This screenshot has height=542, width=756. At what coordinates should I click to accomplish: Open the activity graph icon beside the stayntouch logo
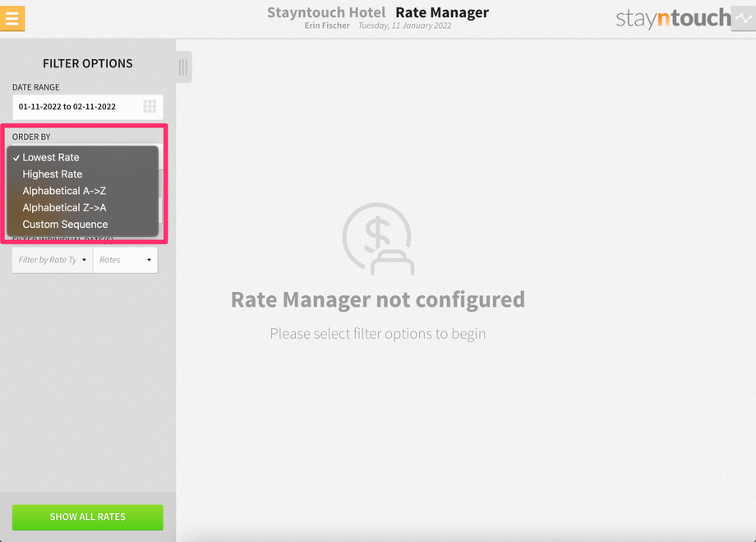tap(743, 18)
